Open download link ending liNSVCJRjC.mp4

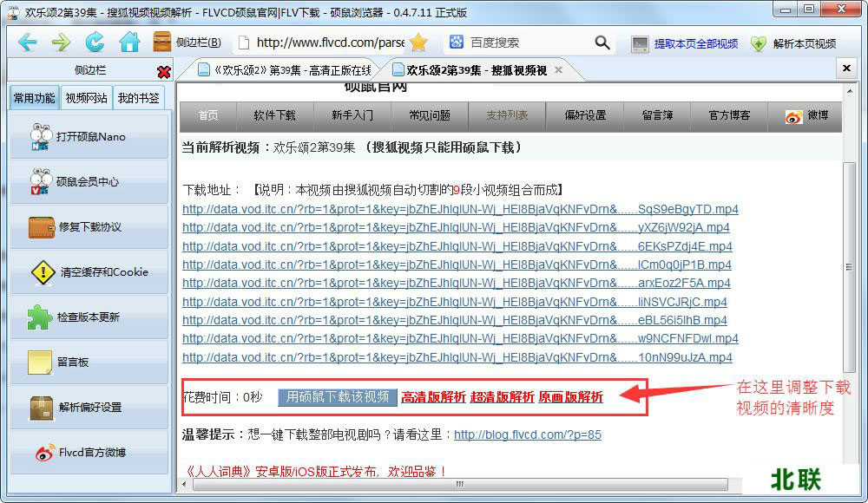[455, 302]
